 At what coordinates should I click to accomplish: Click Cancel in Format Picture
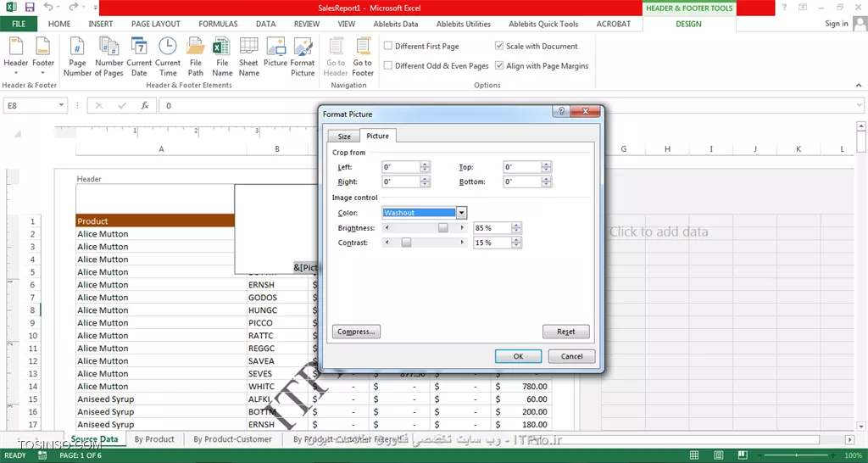572,356
